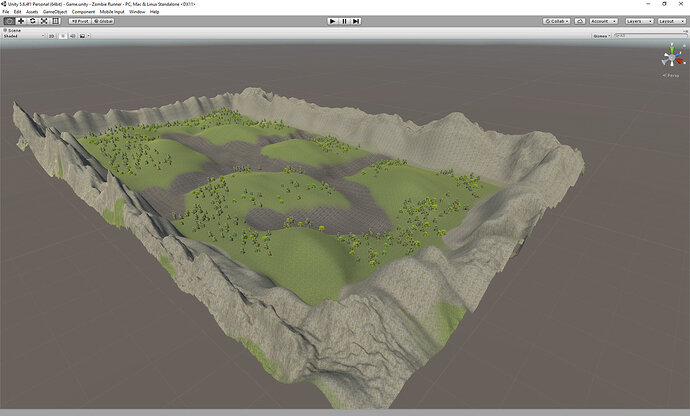
Task: Toggle 2D view mode
Action: [51, 36]
